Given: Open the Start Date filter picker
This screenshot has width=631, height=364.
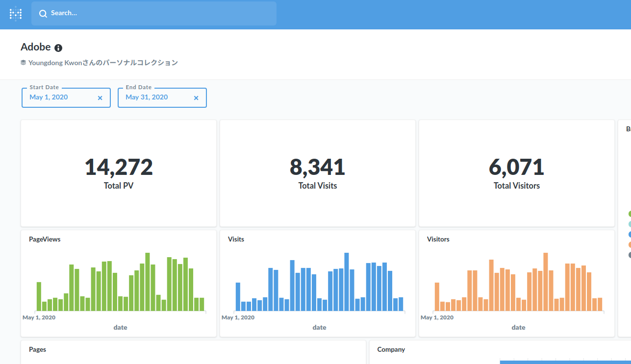Looking at the screenshot, I should (59, 97).
